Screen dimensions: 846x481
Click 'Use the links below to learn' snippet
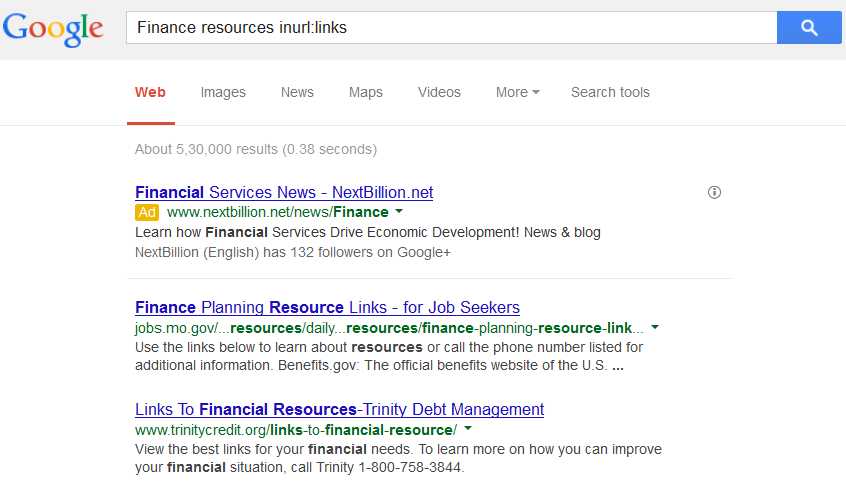coord(389,356)
